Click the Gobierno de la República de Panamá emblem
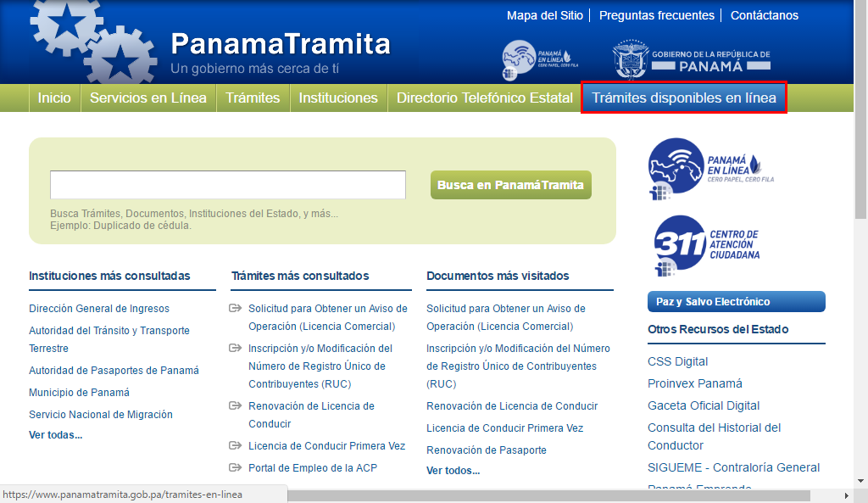 point(692,60)
